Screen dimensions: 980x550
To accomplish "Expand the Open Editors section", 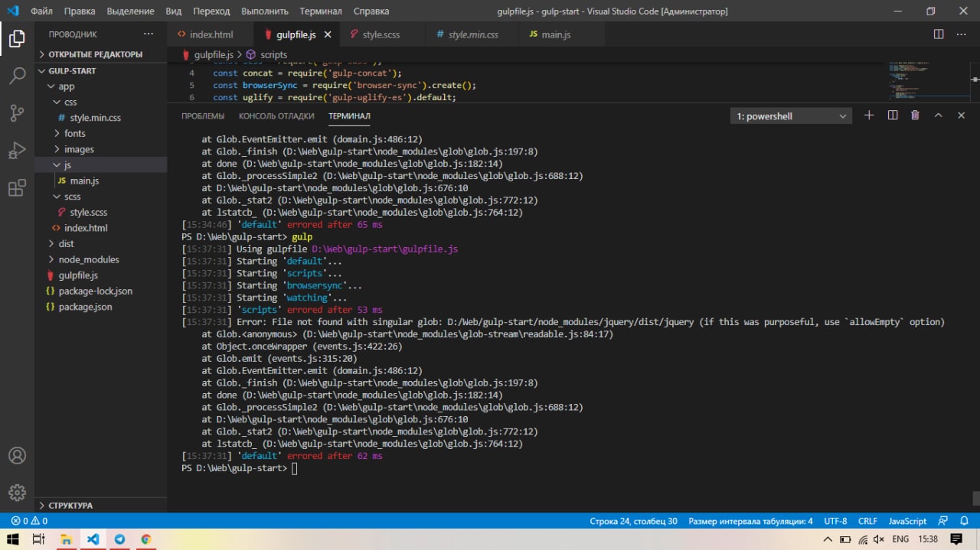I will click(100, 54).
